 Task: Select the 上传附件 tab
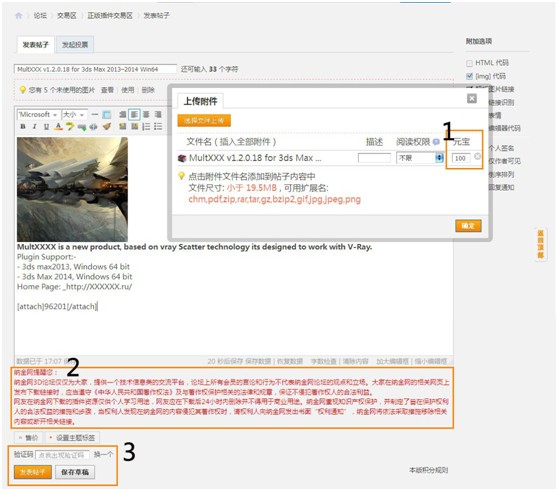click(200, 101)
